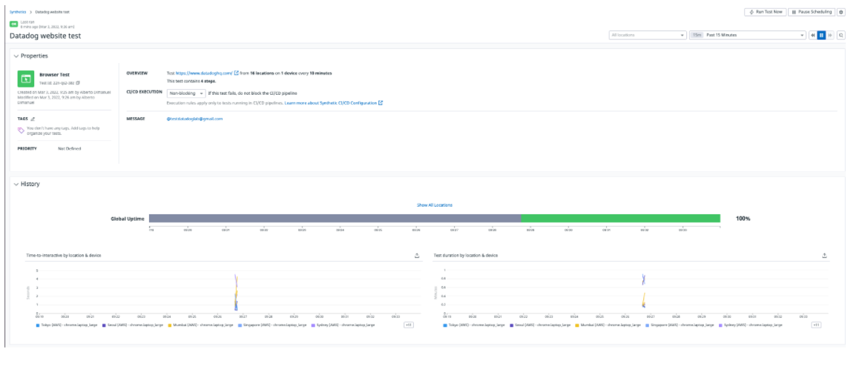Step forward in time with the fast-forward icon
Image resolution: width=868 pixels, height=378 pixels.
(830, 35)
